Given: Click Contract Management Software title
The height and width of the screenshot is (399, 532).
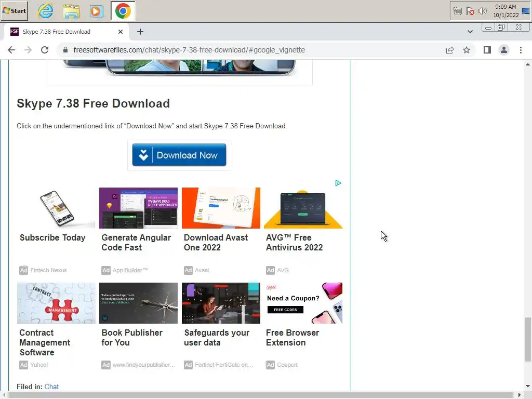Looking at the screenshot, I should pos(45,343).
